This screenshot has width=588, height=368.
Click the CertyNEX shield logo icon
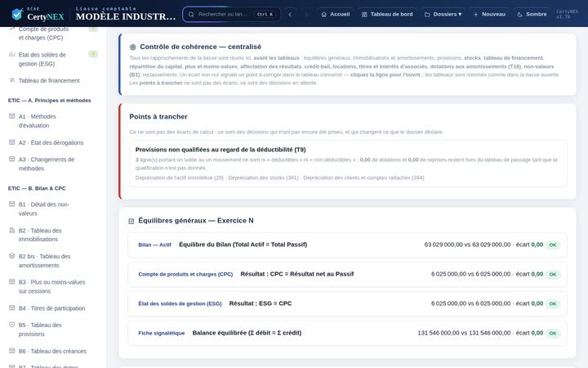(x=17, y=14)
